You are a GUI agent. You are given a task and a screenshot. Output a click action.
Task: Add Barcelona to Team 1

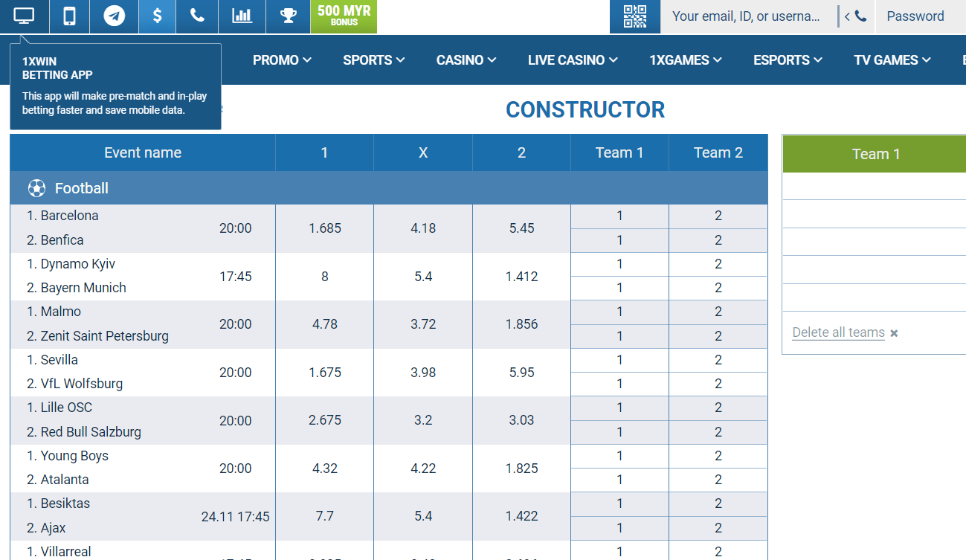619,216
